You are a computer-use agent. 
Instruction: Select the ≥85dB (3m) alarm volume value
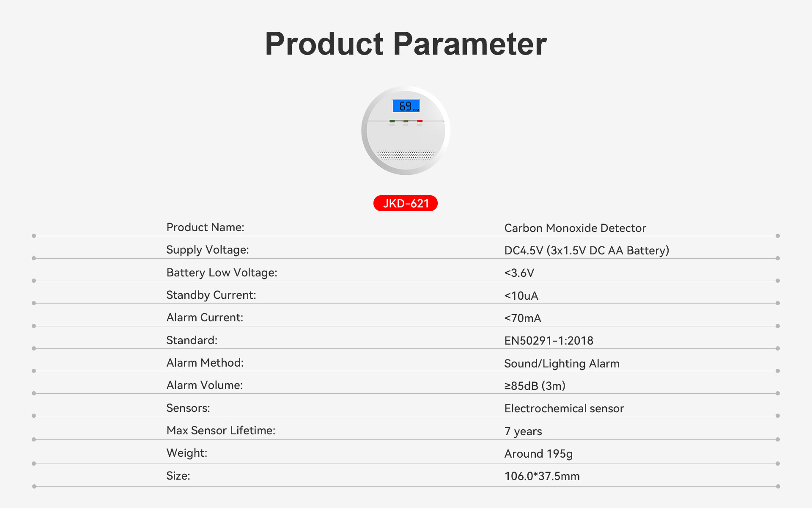(535, 386)
